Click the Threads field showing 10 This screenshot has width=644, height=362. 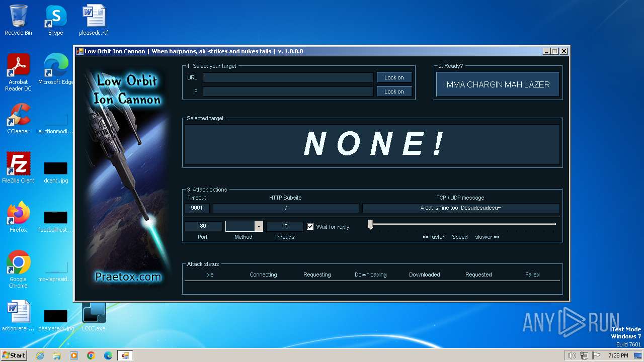click(x=285, y=227)
